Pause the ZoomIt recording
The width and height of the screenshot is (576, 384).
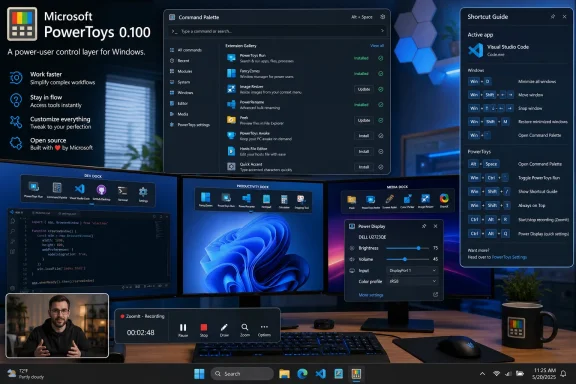click(x=183, y=330)
